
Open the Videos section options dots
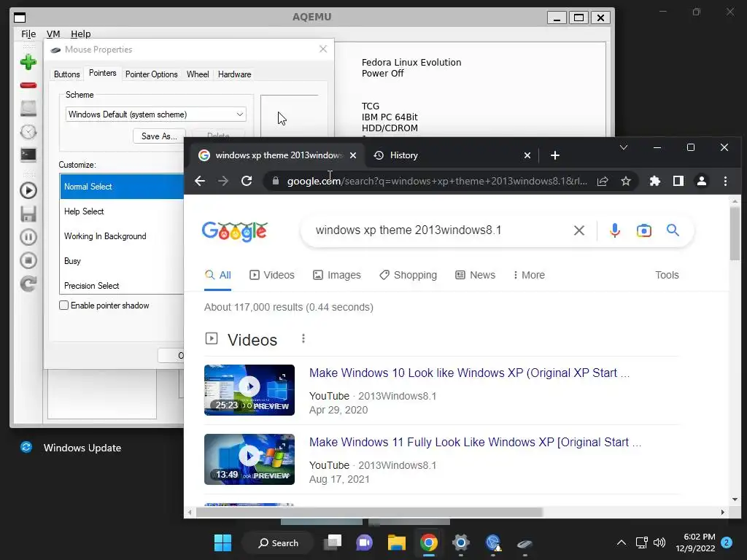[x=303, y=338]
